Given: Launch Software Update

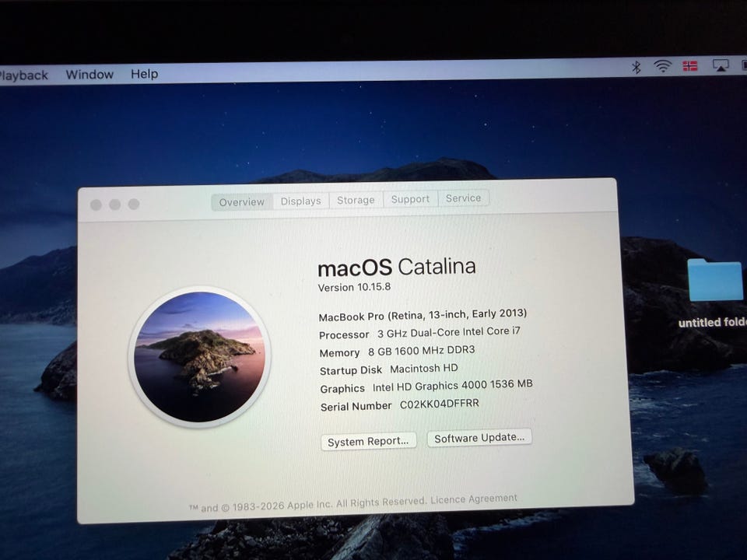Looking at the screenshot, I should click(479, 438).
